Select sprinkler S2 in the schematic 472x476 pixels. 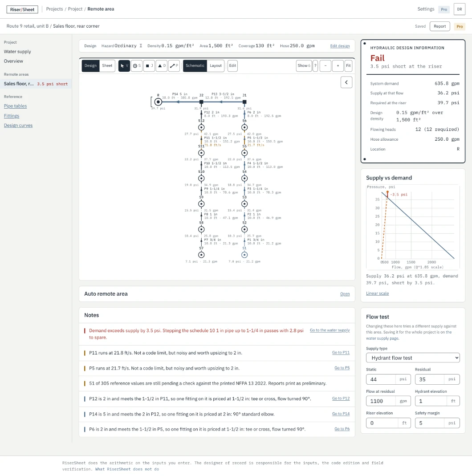tap(244, 229)
